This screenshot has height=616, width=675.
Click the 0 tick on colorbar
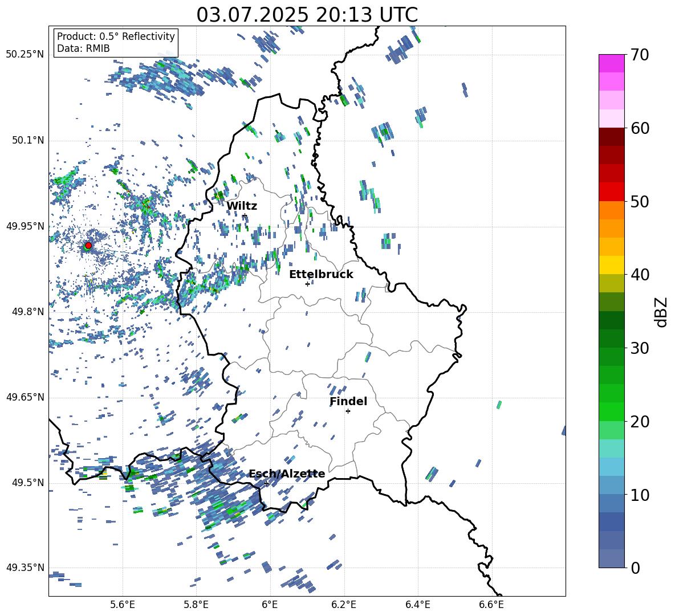coord(635,568)
